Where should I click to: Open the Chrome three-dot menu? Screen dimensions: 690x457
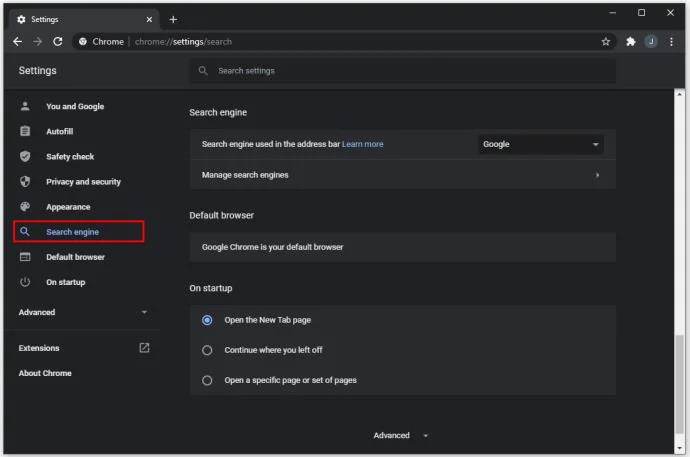pyautogui.click(x=671, y=41)
